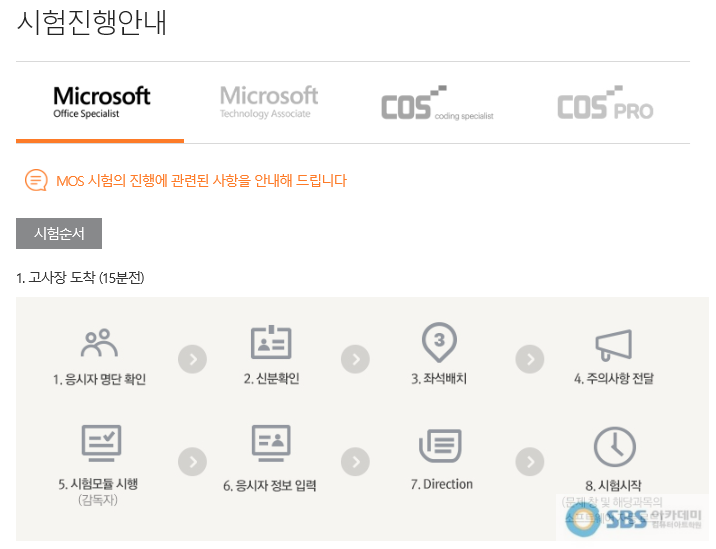Screen dimensions: 716x549
Task: Click the label '3. 좌석배치'
Action: point(439,379)
